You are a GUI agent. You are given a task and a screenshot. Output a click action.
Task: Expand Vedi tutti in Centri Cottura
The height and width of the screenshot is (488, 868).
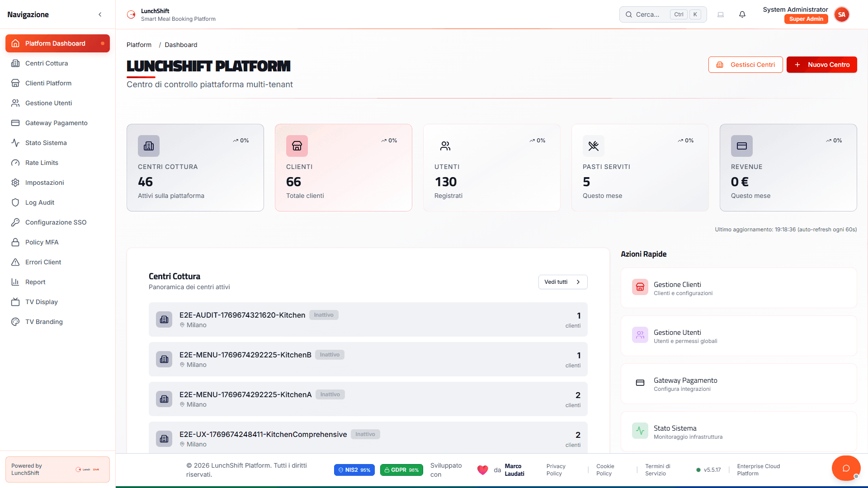(x=562, y=282)
